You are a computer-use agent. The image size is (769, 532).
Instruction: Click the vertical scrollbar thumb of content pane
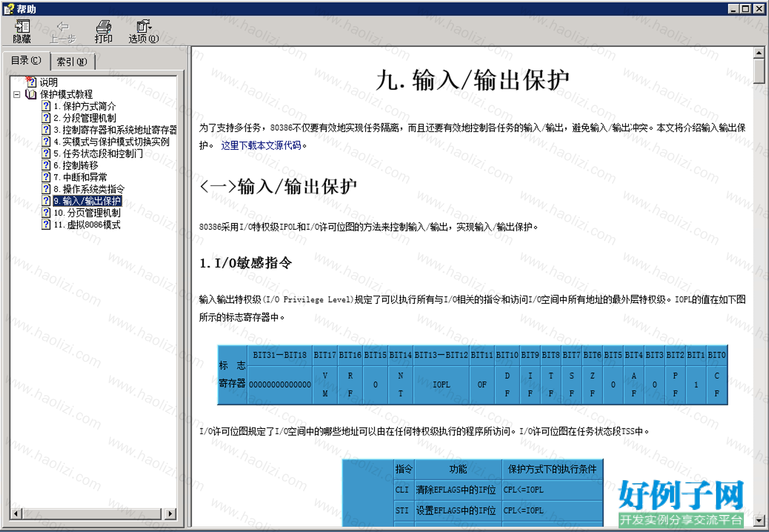[759, 71]
